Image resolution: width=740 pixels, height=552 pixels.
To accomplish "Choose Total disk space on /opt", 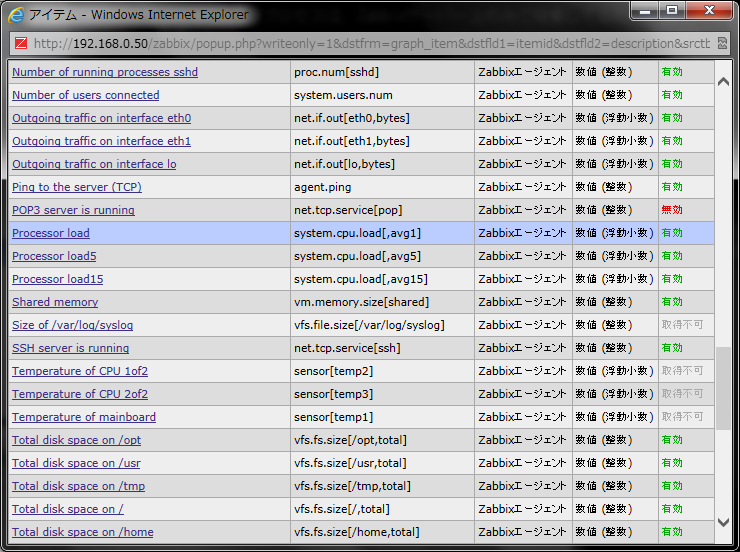I will pyautogui.click(x=76, y=440).
